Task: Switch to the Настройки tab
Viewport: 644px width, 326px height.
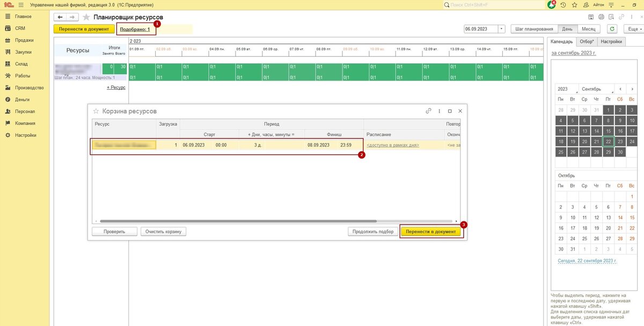Action: (611, 41)
